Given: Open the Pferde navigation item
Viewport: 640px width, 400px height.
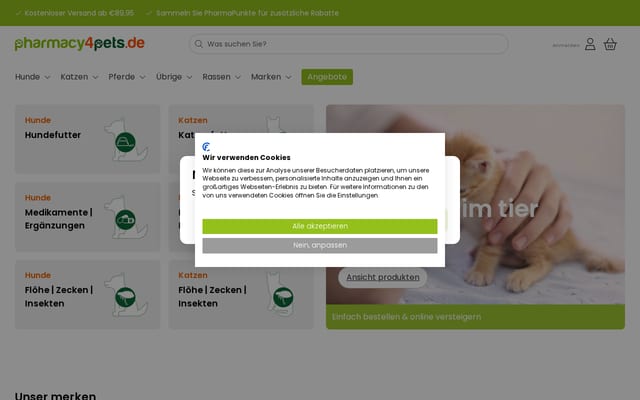Looking at the screenshot, I should pyautogui.click(x=122, y=77).
